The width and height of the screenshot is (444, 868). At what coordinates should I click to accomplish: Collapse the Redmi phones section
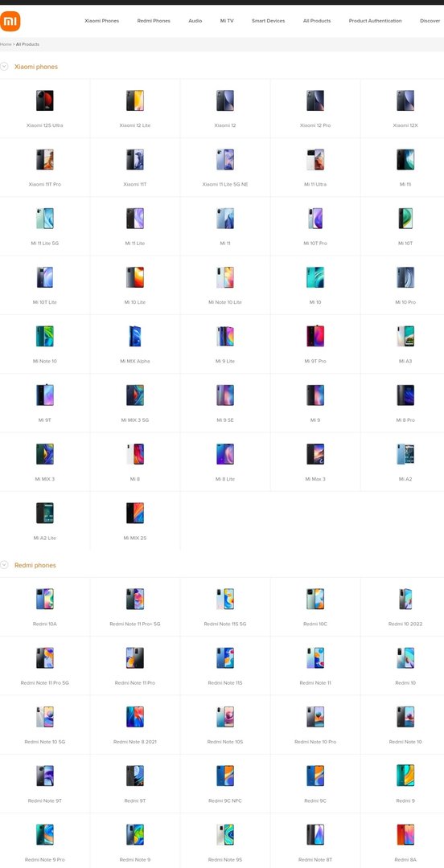coord(5,565)
